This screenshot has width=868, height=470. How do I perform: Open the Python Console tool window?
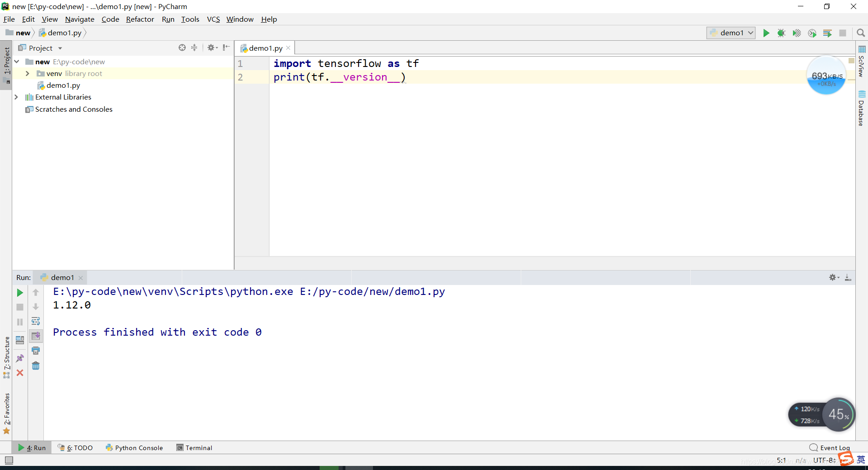(134, 448)
